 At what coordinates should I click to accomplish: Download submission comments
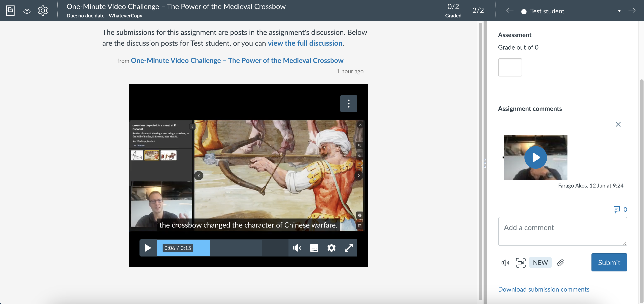pyautogui.click(x=544, y=289)
